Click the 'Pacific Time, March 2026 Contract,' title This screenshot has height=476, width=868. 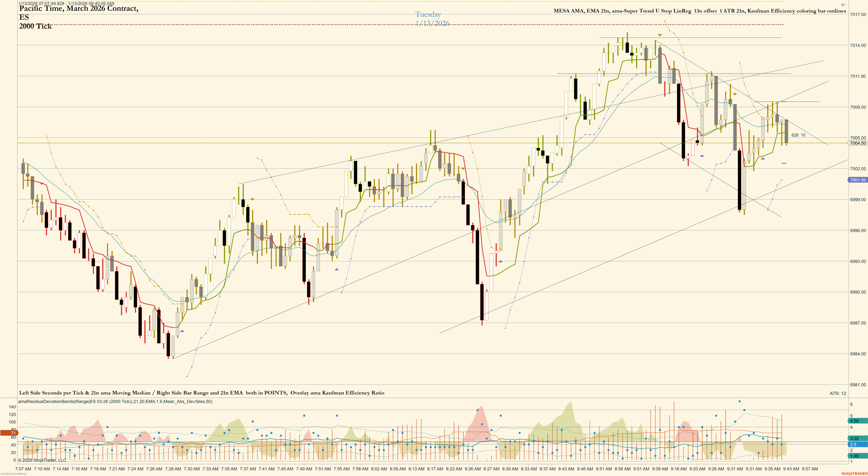point(79,8)
